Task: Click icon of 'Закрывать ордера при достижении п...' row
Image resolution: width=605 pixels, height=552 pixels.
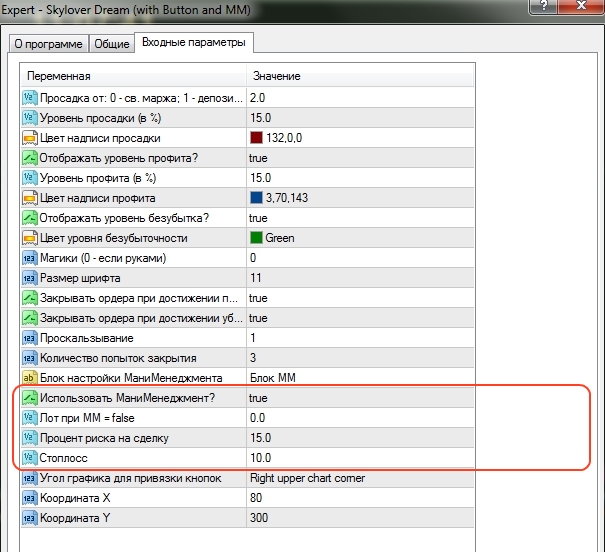Action: pyautogui.click(x=30, y=298)
